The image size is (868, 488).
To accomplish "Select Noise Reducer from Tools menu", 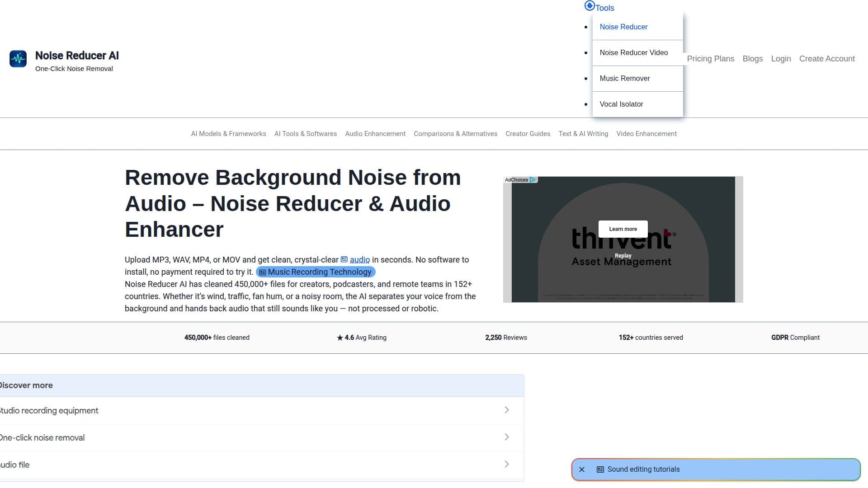I will [637, 27].
